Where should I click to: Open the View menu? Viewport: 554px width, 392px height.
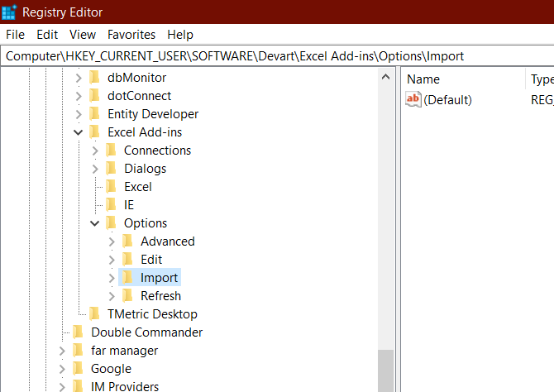(83, 35)
